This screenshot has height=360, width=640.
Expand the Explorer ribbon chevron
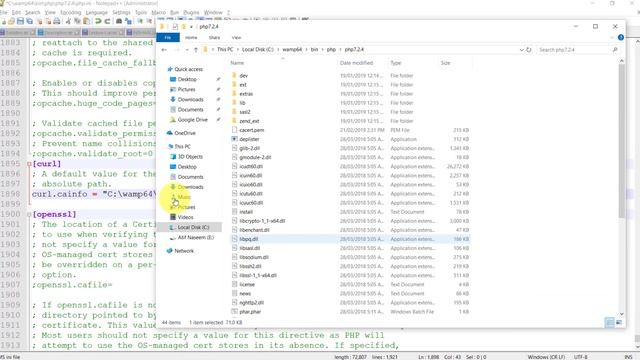point(611,38)
